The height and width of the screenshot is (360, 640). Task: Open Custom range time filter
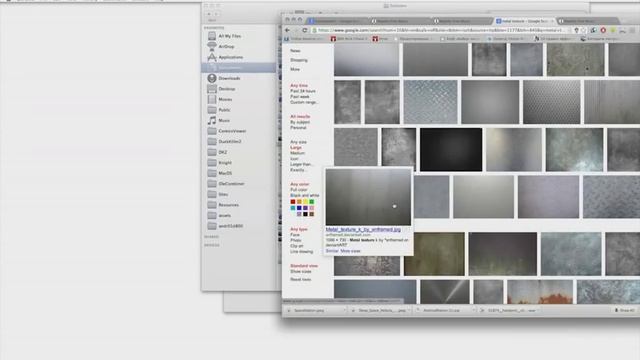(304, 102)
